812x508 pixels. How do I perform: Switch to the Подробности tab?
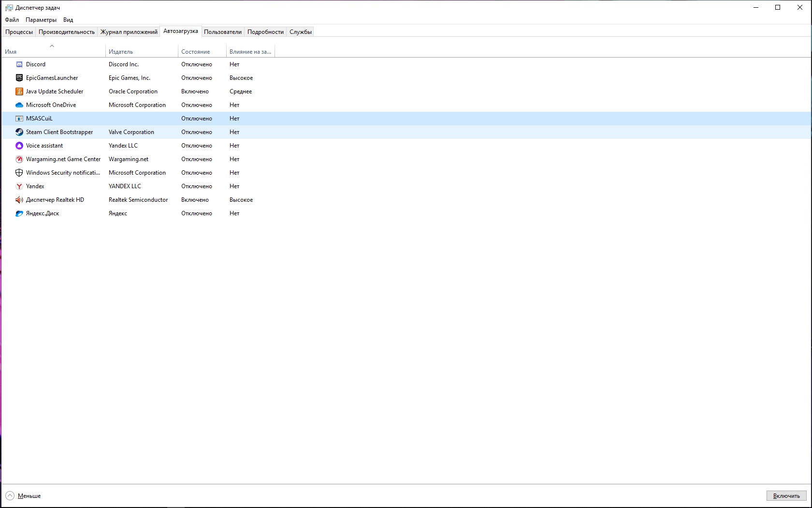click(265, 32)
